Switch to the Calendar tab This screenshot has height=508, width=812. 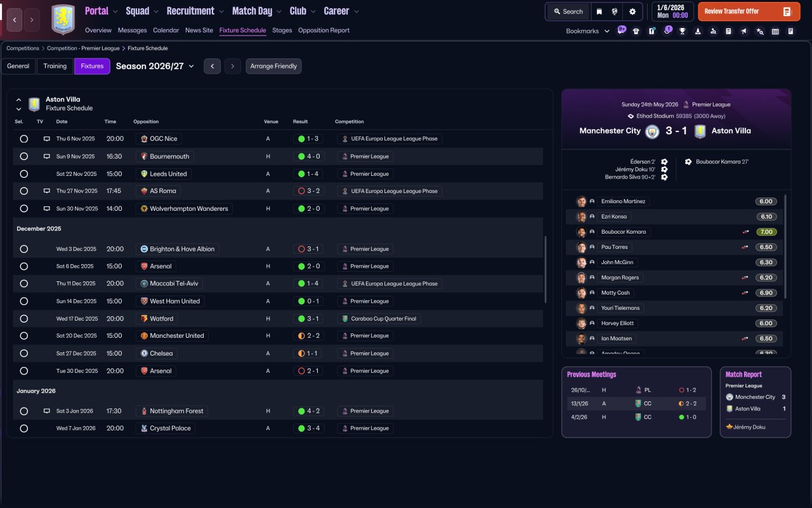166,30
